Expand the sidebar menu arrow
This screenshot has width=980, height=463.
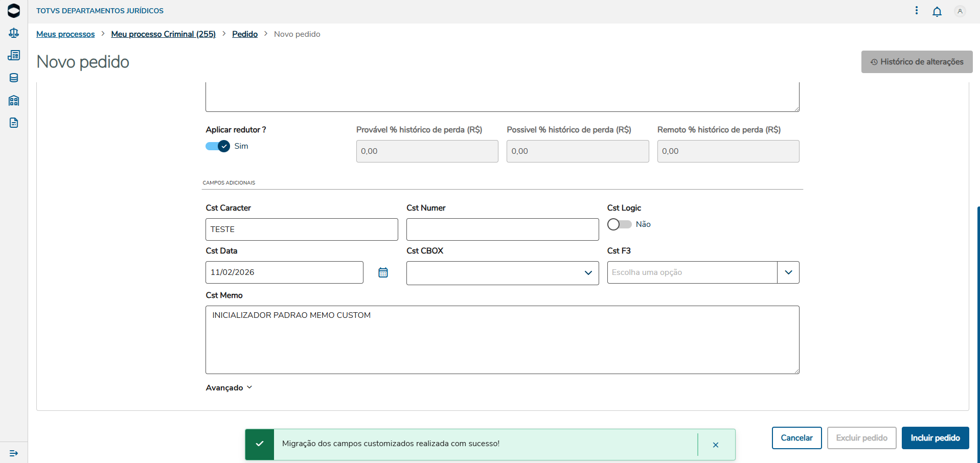14,453
